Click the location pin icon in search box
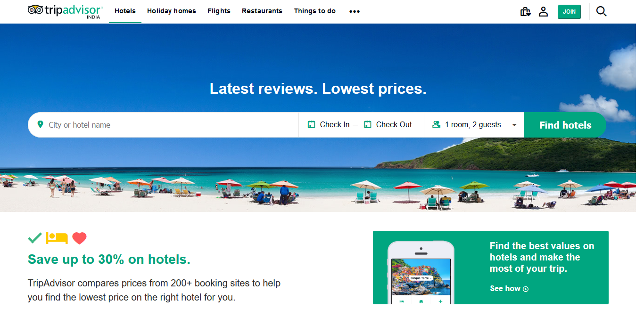Viewport: 644px width, 309px height. pyautogui.click(x=40, y=124)
